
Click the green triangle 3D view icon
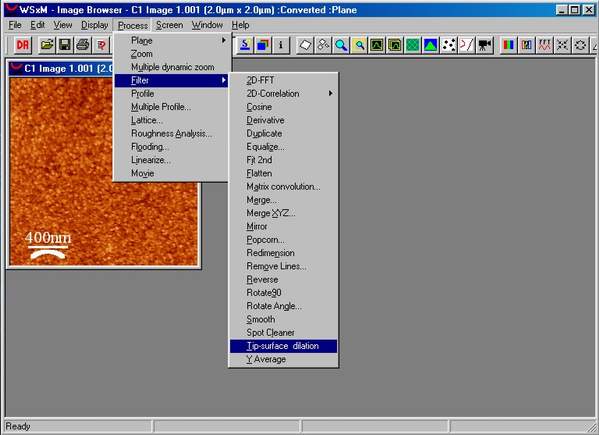point(431,45)
